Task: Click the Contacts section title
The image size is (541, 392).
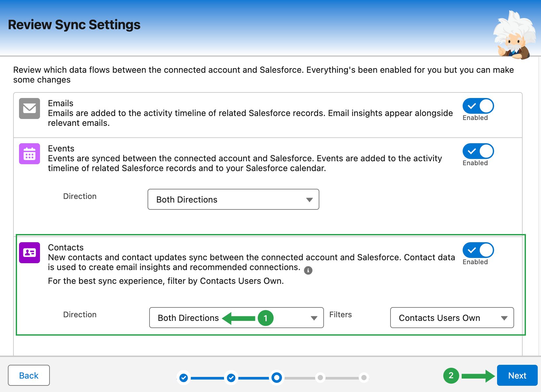Action: click(x=66, y=247)
